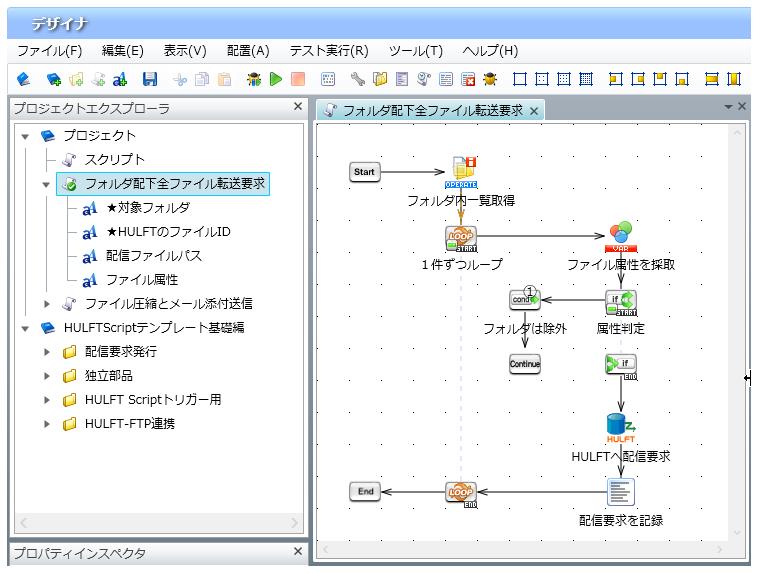758x573 pixels.
Task: Click the copy icon in toolbar
Action: tap(202, 79)
